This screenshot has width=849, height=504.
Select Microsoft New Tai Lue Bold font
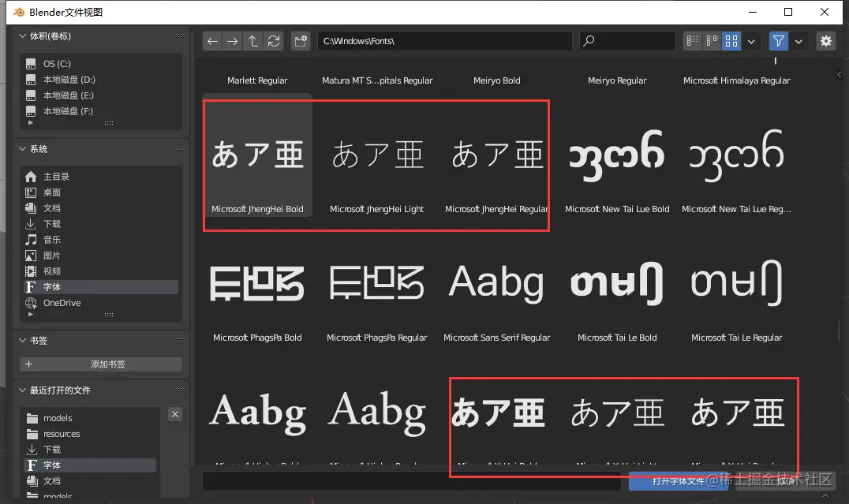(x=617, y=156)
